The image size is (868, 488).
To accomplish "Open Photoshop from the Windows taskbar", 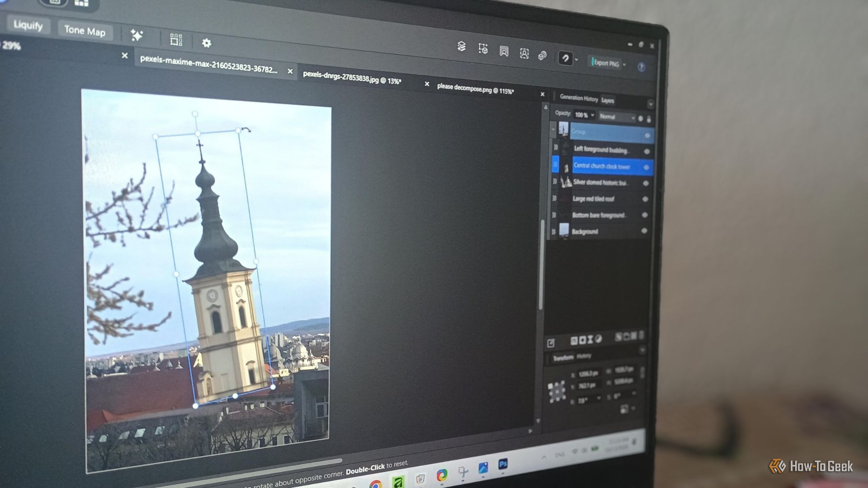I will [503, 464].
